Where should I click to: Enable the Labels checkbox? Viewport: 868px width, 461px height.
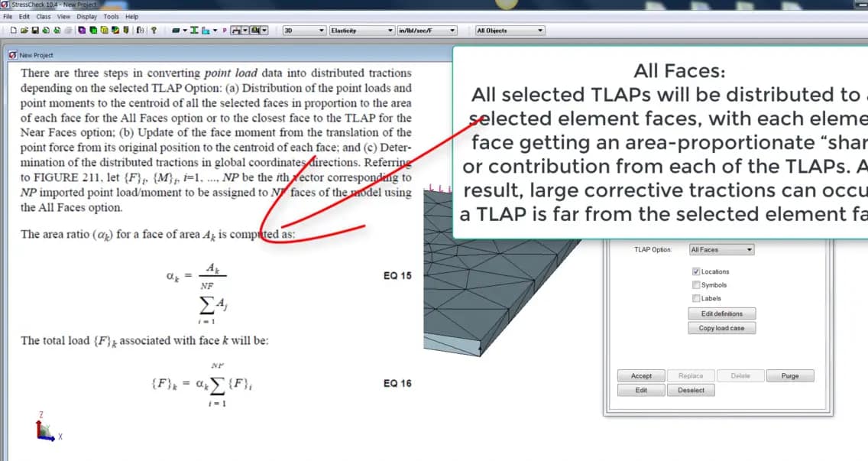pos(696,297)
